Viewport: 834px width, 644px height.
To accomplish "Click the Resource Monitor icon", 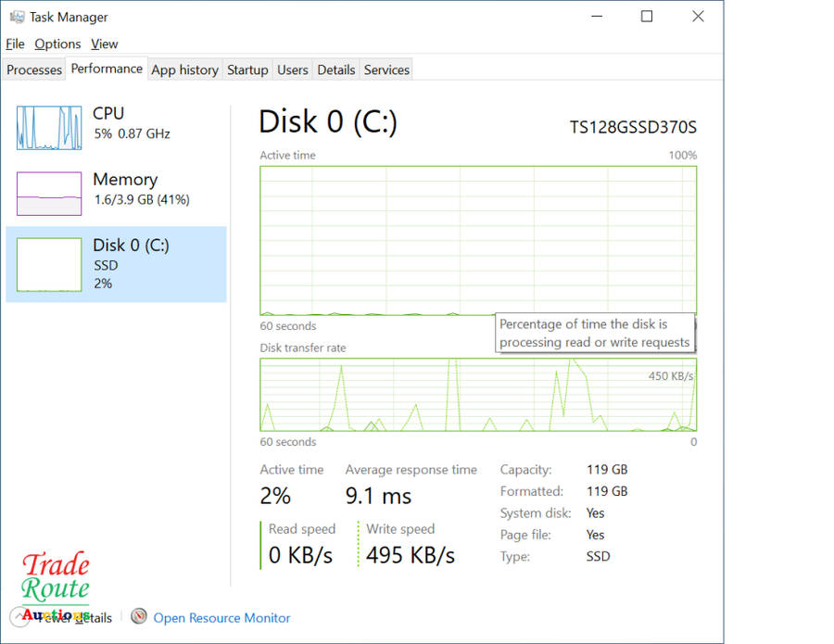I will [139, 617].
